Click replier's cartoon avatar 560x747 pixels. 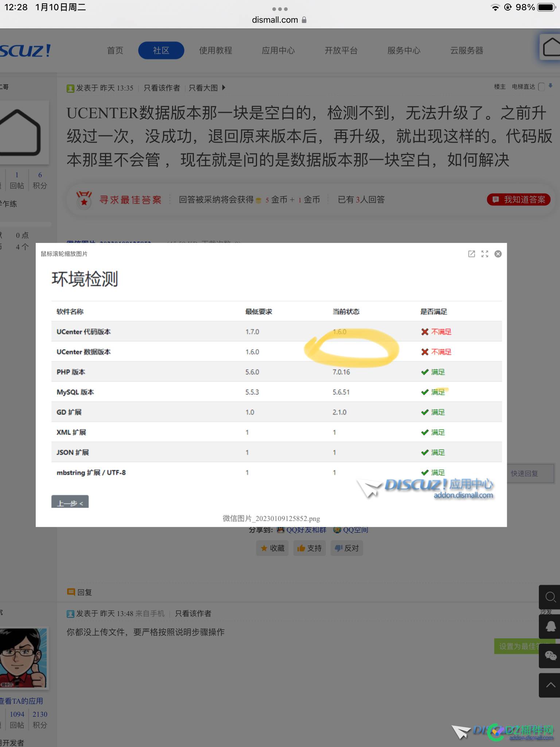[x=23, y=658]
